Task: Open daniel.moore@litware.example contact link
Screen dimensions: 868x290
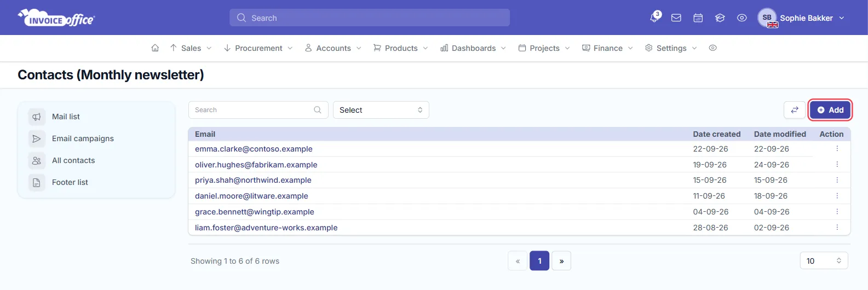Action: [251, 196]
